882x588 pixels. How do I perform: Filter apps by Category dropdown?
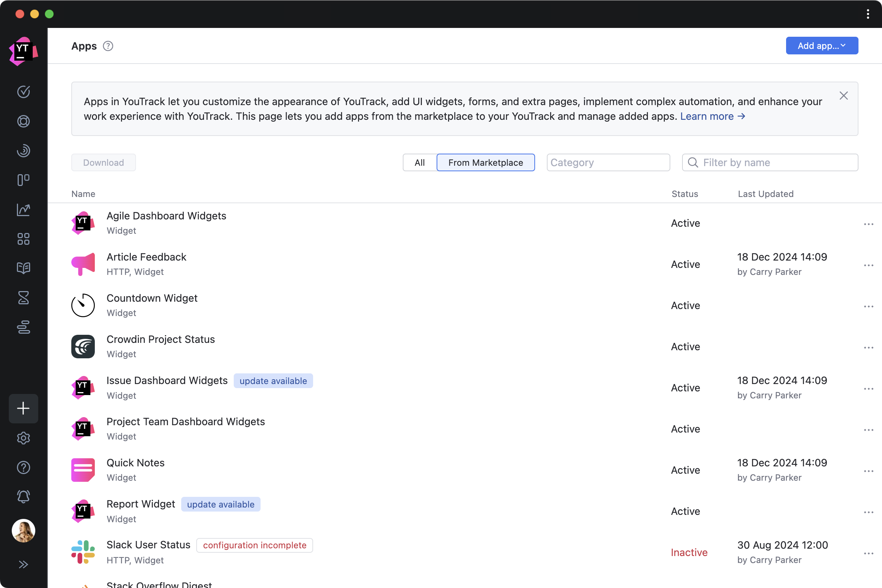pyautogui.click(x=608, y=162)
